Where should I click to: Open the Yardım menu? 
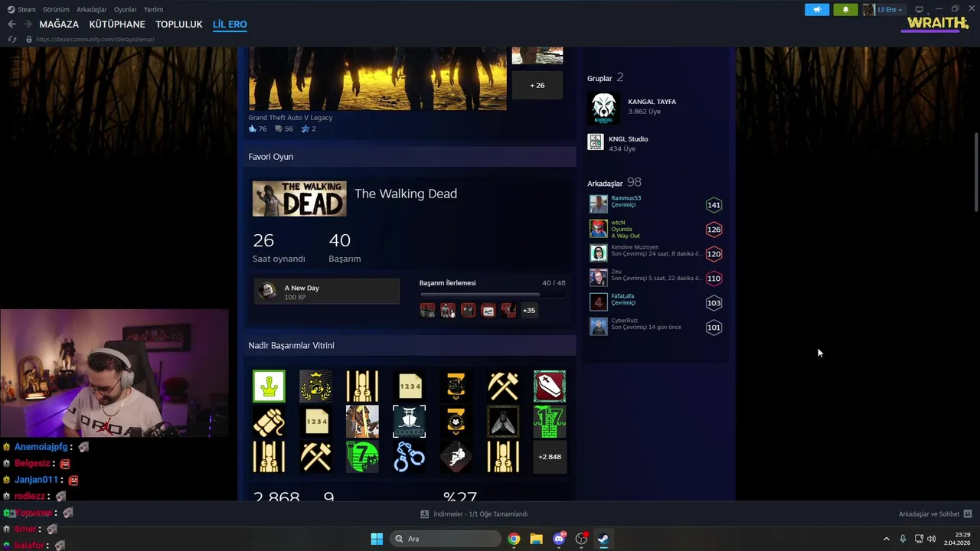point(153,9)
